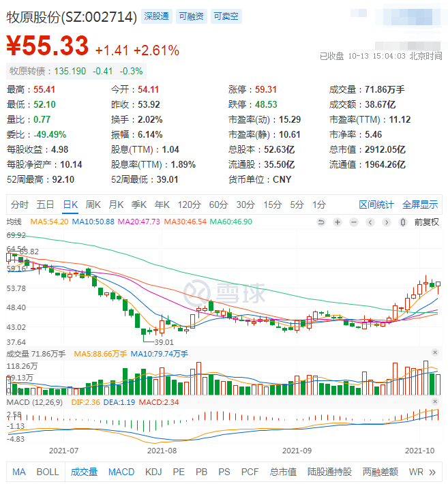This screenshot has width=448, height=484.
Task: Toggle the PCF indicator
Action: click(250, 472)
